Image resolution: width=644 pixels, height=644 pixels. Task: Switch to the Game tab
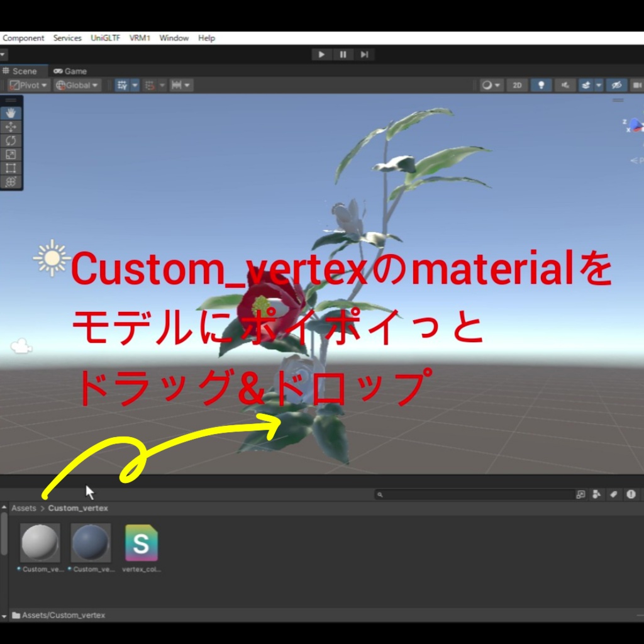70,71
